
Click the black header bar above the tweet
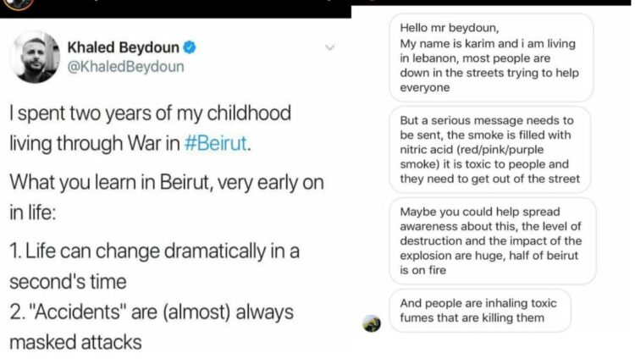point(175,8)
